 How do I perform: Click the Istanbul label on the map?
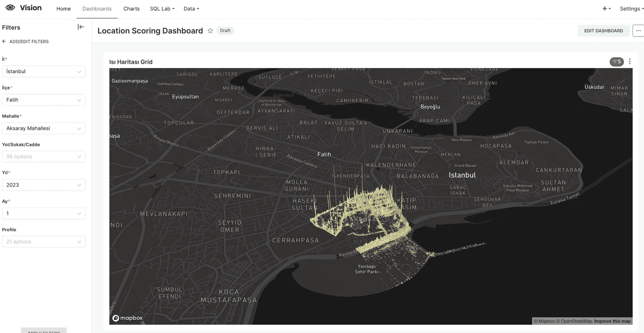pyautogui.click(x=462, y=175)
